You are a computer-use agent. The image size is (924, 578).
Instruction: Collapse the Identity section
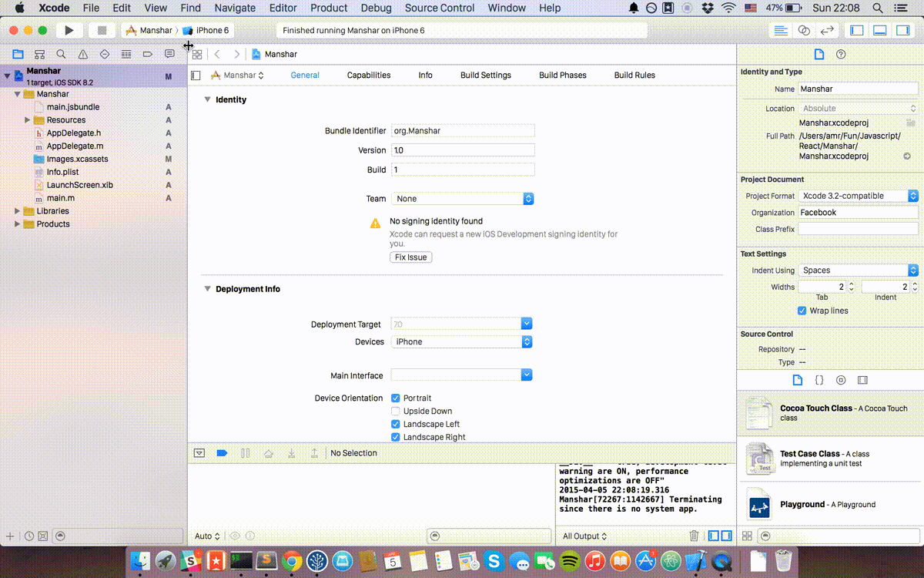(207, 99)
